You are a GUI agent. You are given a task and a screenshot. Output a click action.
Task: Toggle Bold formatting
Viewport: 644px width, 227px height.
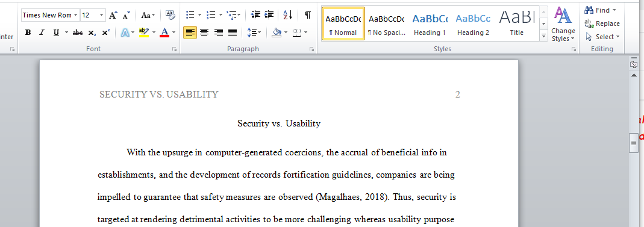pos(28,33)
